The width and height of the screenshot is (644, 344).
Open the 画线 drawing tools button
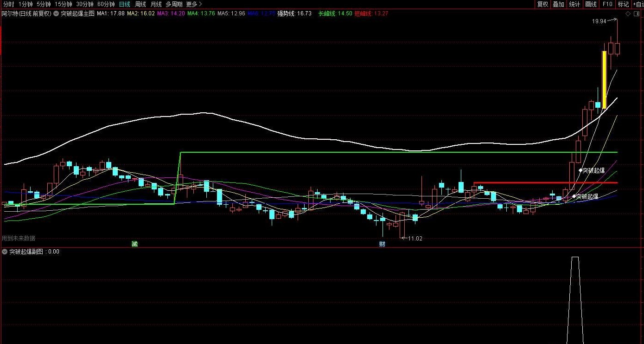[591, 4]
